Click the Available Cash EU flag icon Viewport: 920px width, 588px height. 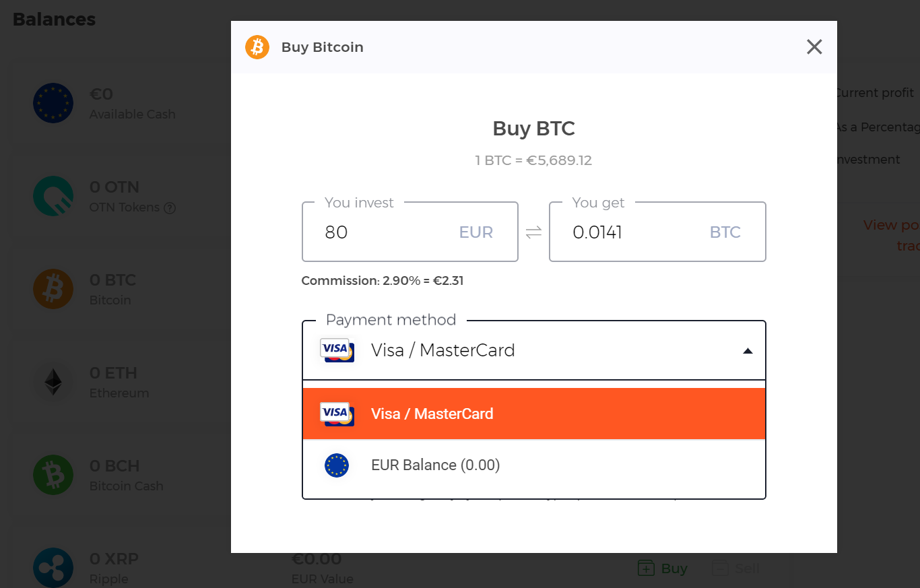[53, 103]
